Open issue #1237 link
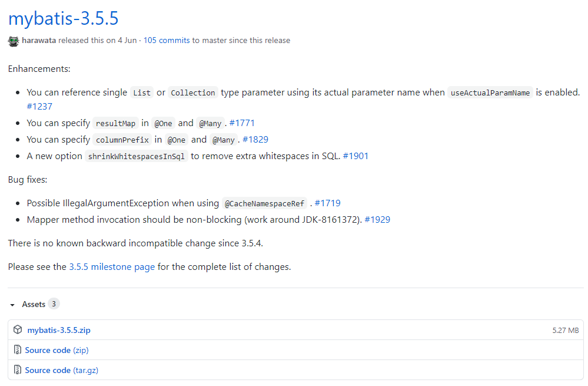 coord(39,106)
